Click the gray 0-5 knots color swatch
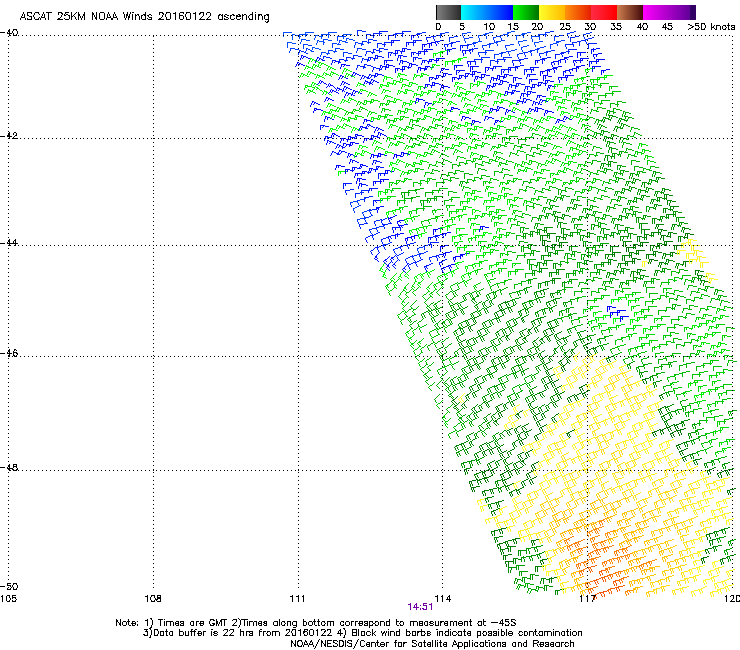This screenshot has height=650, width=740. [448, 12]
